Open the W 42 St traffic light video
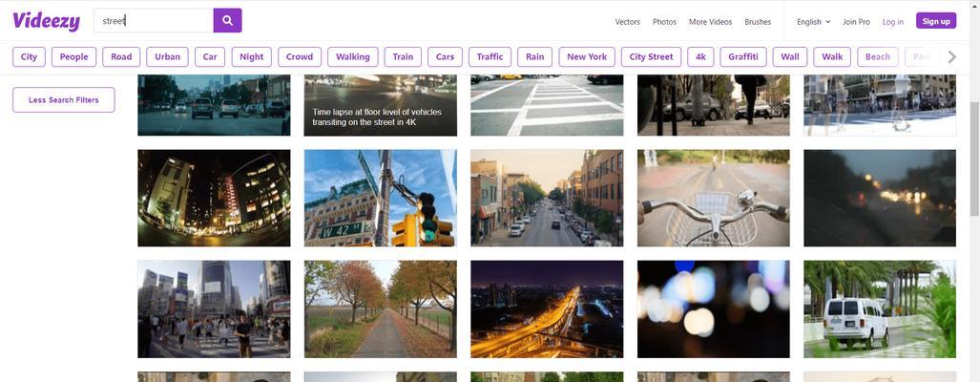 380,198
